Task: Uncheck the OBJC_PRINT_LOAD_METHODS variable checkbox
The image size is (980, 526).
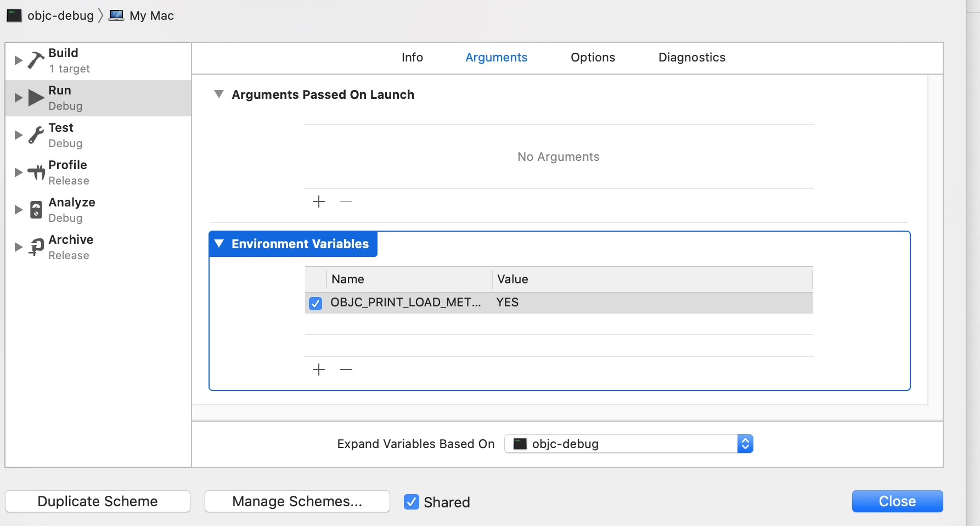Action: click(316, 303)
